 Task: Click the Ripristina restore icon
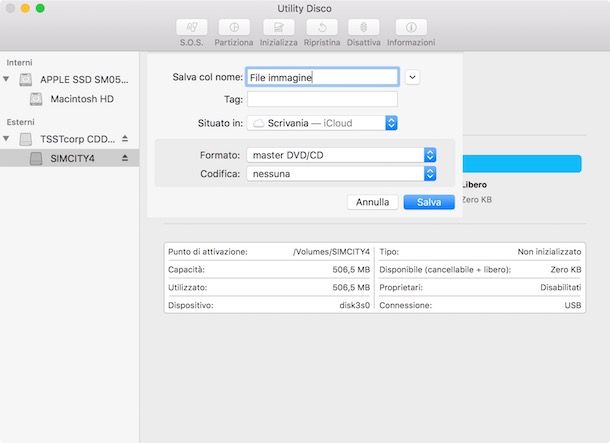[x=322, y=28]
